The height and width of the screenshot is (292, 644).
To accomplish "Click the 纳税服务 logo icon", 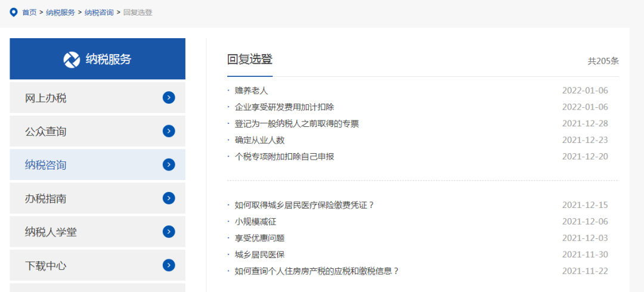I will (72, 60).
